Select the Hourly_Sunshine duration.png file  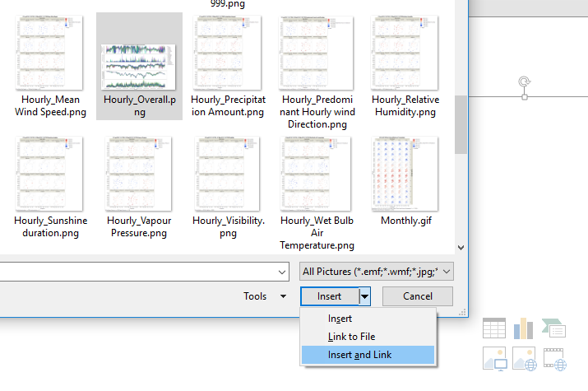click(50, 187)
